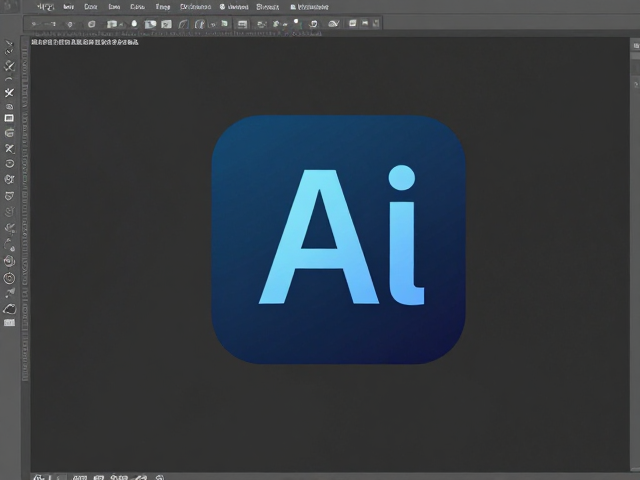
Task: Select the white rectangle tool in left toolbar
Action: pyautogui.click(x=9, y=118)
